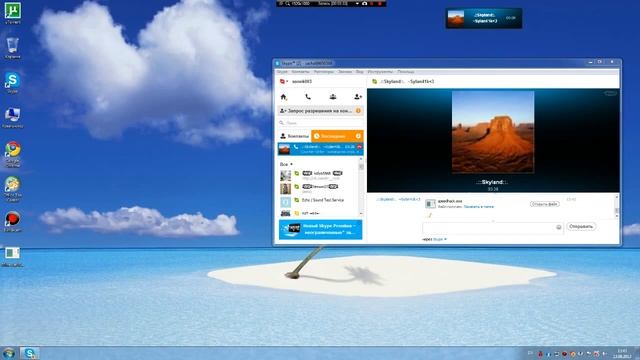Open the Помощь menu

(406, 72)
